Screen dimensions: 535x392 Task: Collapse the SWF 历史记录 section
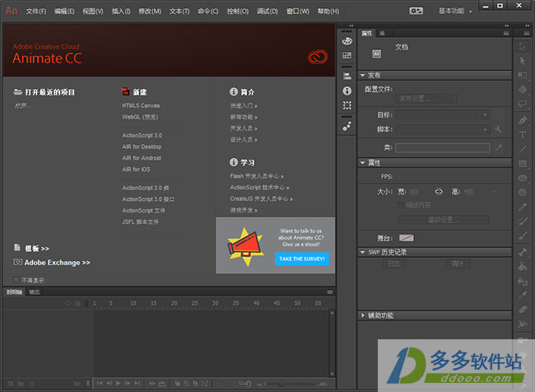(362, 252)
